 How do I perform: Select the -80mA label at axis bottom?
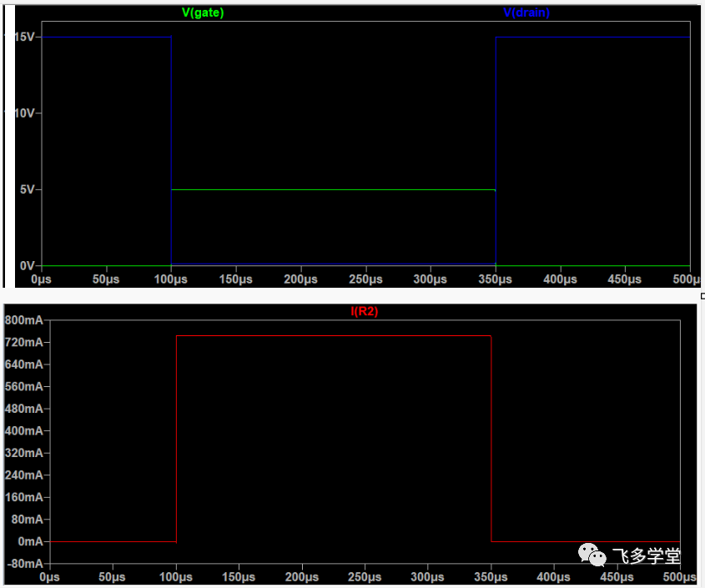click(x=25, y=564)
